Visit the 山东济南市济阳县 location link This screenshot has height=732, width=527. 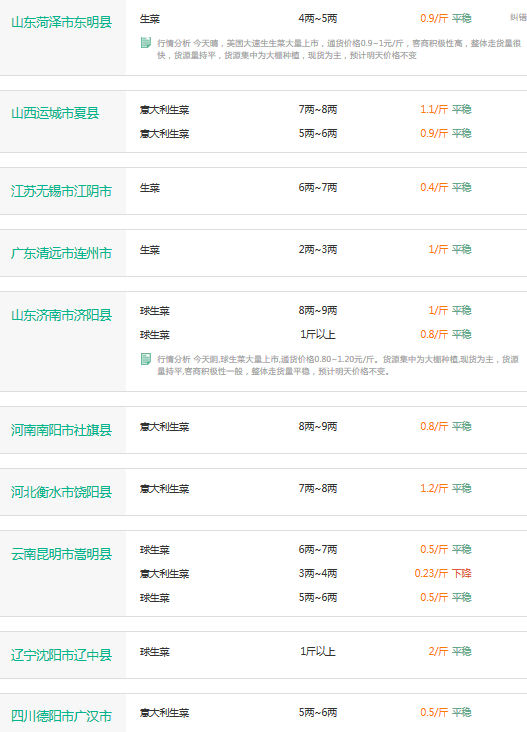pos(62,315)
